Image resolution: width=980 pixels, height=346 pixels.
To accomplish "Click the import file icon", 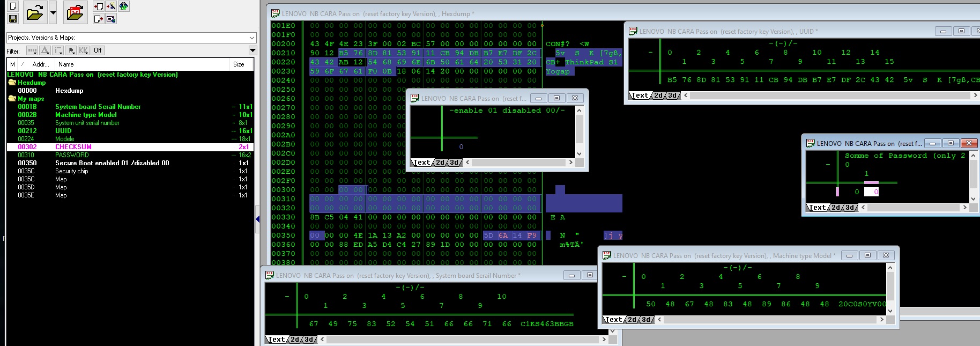I will pyautogui.click(x=99, y=6).
